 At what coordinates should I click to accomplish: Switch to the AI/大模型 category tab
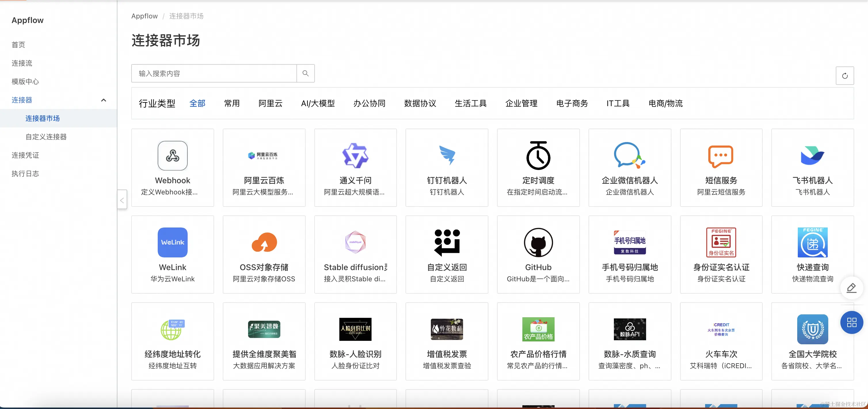[318, 103]
